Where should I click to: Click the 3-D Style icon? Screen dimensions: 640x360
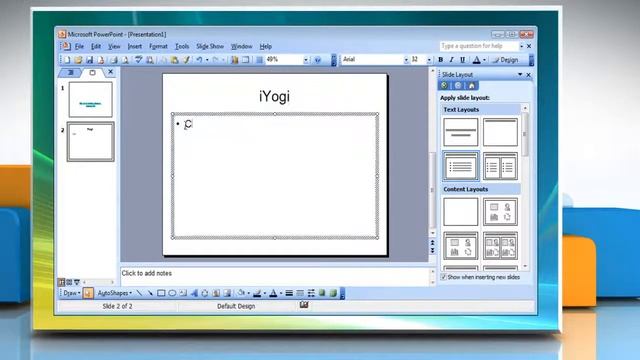tap(333, 293)
